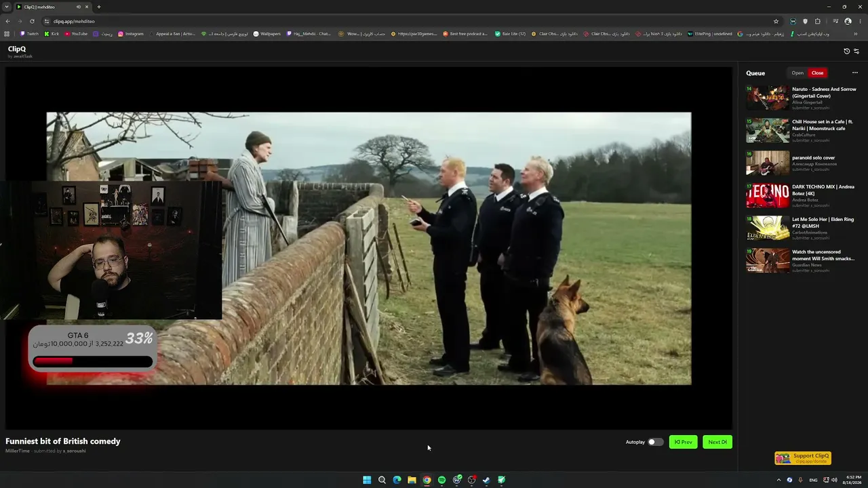Open Windows taskbar search
The width and height of the screenshot is (868, 488).
coord(382,480)
